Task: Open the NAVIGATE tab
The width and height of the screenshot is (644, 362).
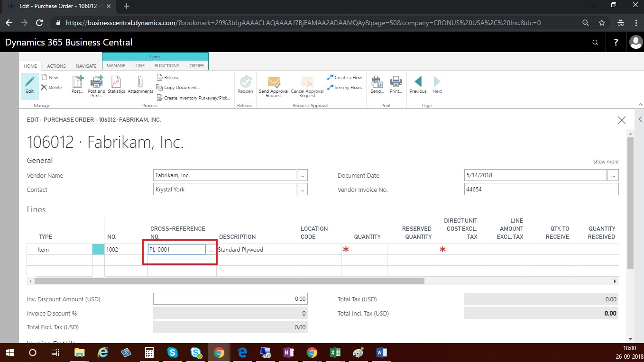Action: tap(86, 66)
